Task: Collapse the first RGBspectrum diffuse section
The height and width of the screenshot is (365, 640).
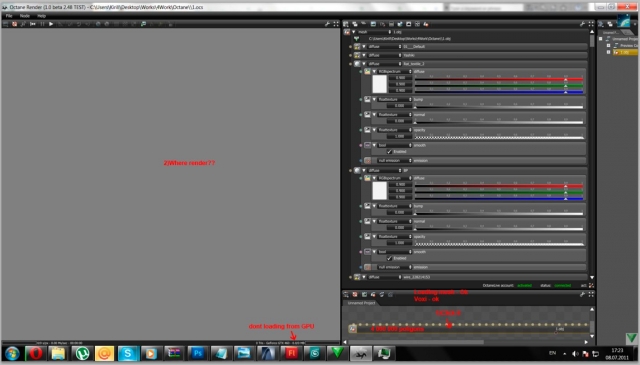Action: [x=374, y=71]
